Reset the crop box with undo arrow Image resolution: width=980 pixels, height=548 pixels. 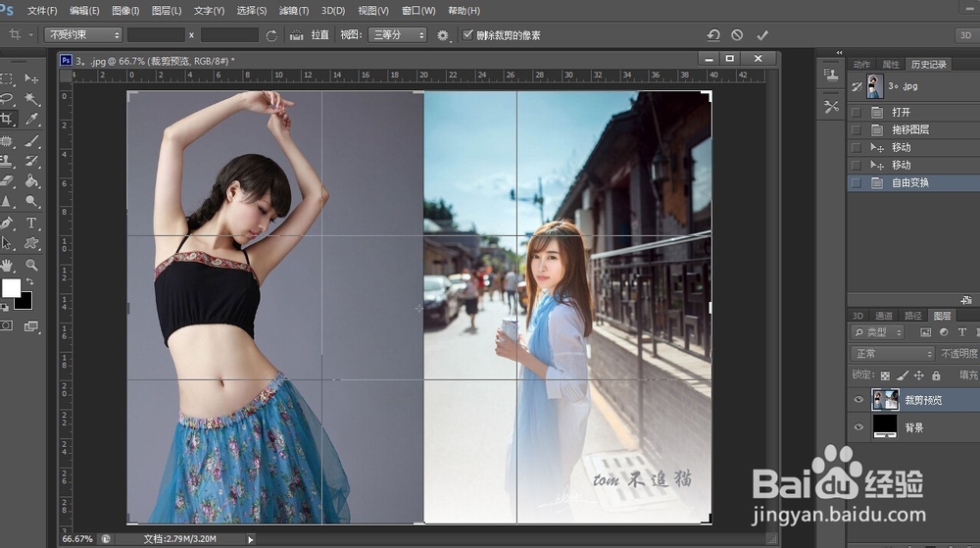tap(713, 35)
